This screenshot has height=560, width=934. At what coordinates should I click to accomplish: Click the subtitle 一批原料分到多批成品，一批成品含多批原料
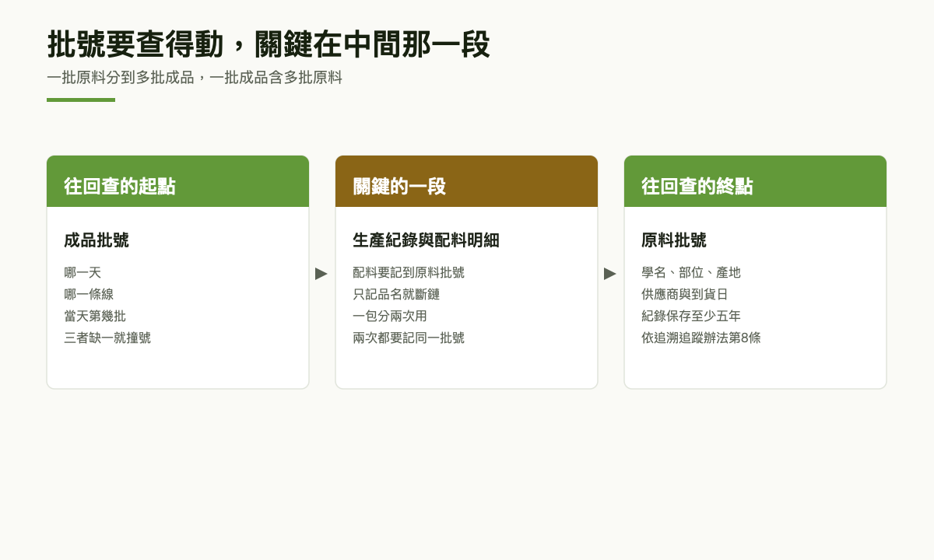pos(195,78)
